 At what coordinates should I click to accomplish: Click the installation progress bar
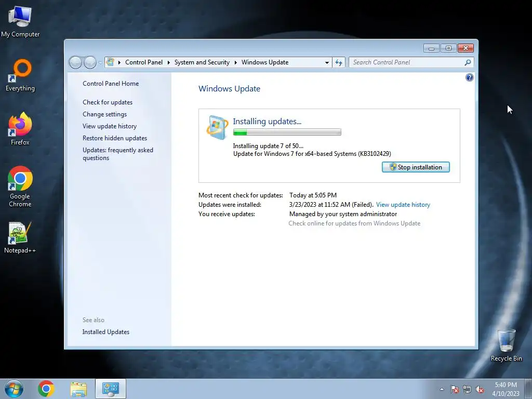pyautogui.click(x=287, y=132)
